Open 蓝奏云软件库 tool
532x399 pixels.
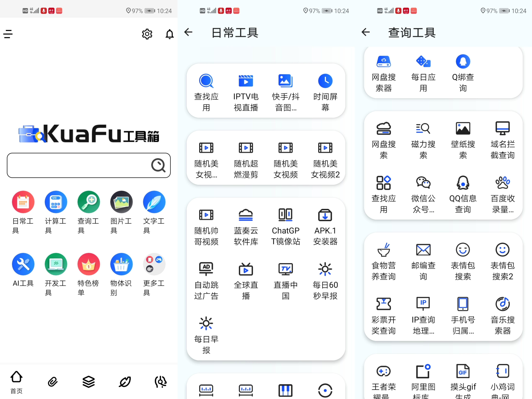coord(246,215)
